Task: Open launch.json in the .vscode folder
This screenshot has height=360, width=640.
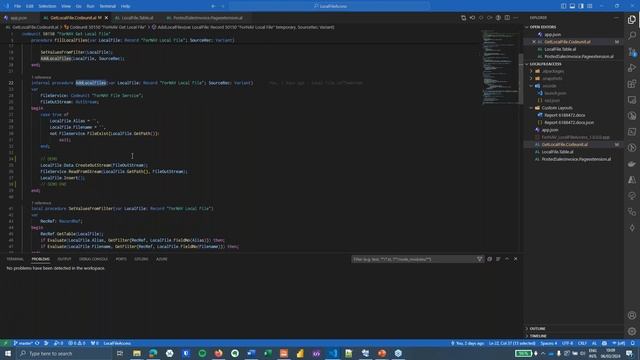Action: tap(555, 93)
